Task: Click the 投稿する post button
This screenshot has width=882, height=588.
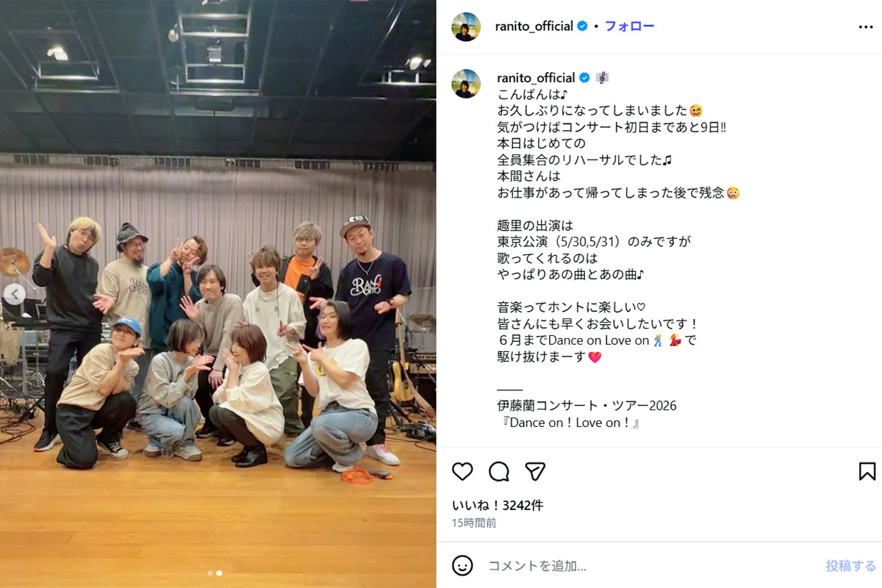Action: pyautogui.click(x=850, y=566)
